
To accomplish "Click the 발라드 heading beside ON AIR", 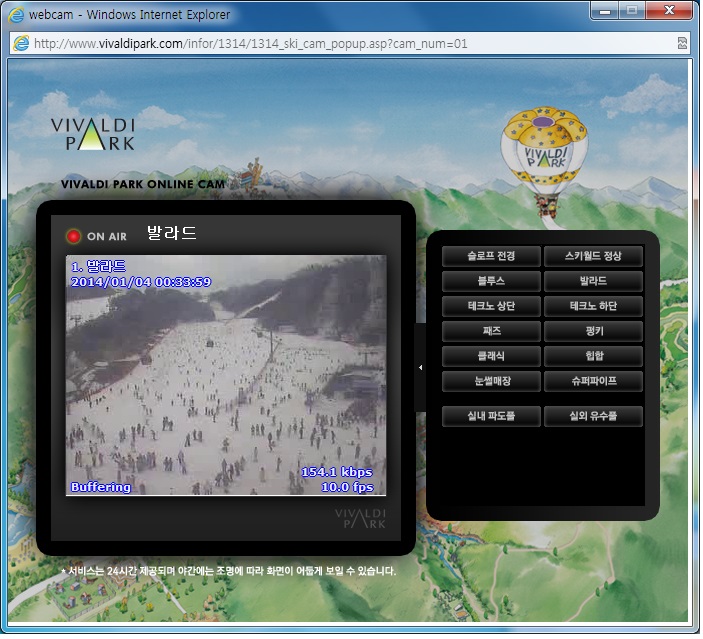I will click(x=173, y=235).
